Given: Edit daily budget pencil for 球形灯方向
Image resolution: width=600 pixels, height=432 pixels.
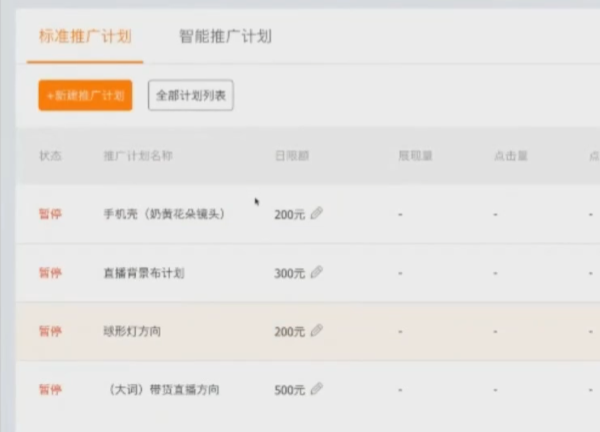Looking at the screenshot, I should [317, 331].
